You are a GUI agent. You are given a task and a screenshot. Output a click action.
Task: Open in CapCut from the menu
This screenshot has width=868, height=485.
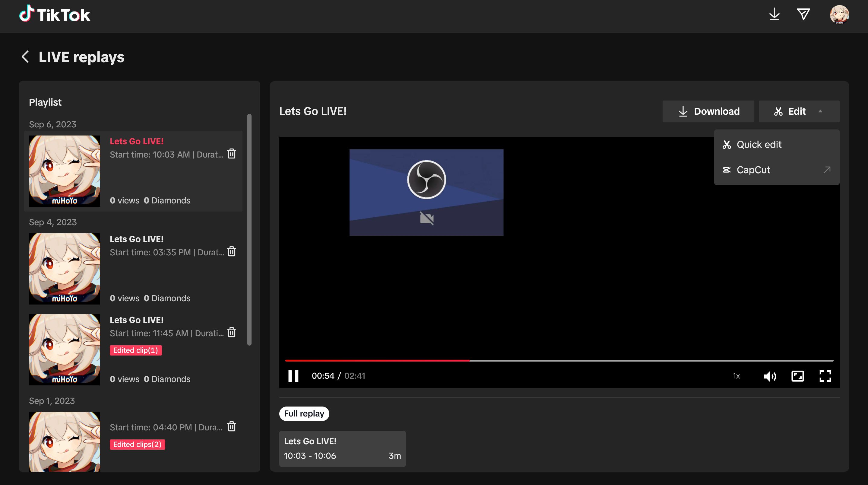[753, 170]
